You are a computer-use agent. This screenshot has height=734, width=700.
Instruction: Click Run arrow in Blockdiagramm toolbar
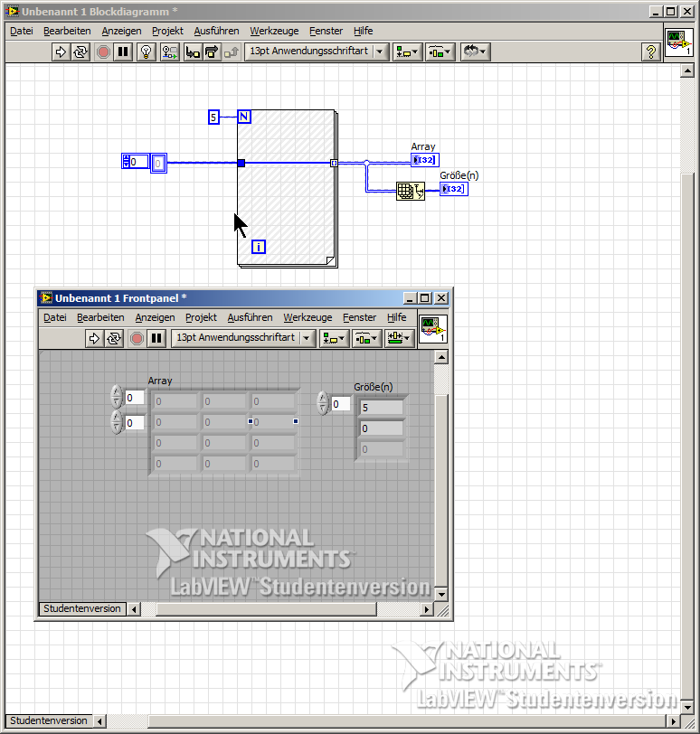61,52
